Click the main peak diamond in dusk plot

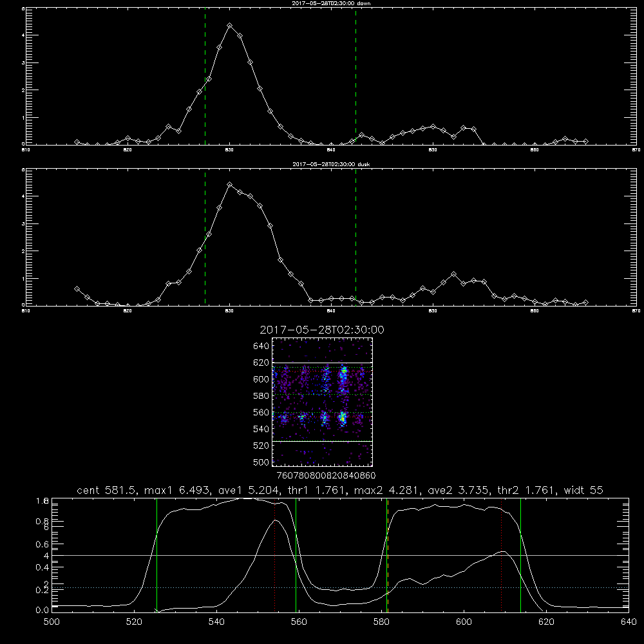pos(230,185)
